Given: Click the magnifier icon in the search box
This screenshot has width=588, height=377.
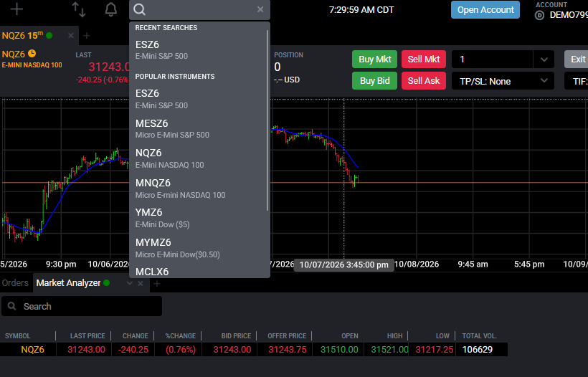Looking at the screenshot, I should pos(140,9).
